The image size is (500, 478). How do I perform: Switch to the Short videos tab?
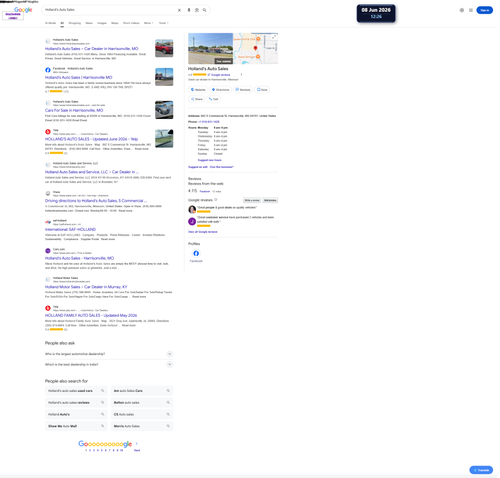131,23
